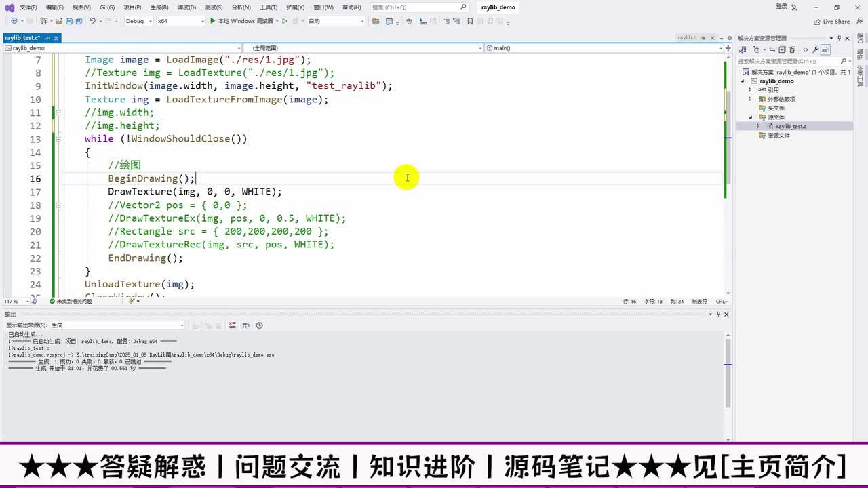The height and width of the screenshot is (488, 868).
Task: Click the new project icon in toolbar
Action: pos(44,21)
